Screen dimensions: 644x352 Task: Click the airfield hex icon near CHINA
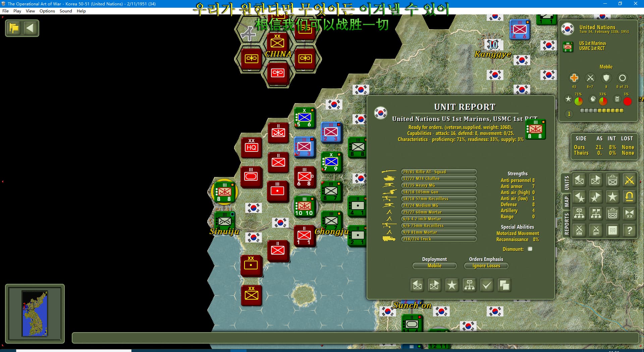point(249,34)
